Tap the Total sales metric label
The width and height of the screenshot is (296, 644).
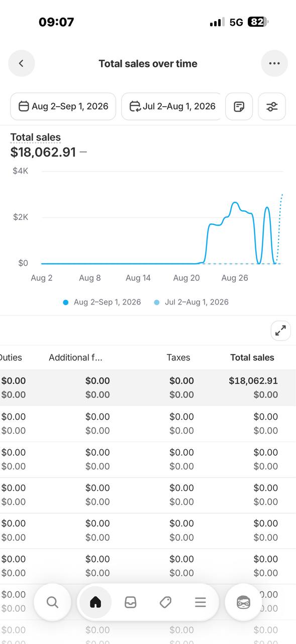[36, 137]
